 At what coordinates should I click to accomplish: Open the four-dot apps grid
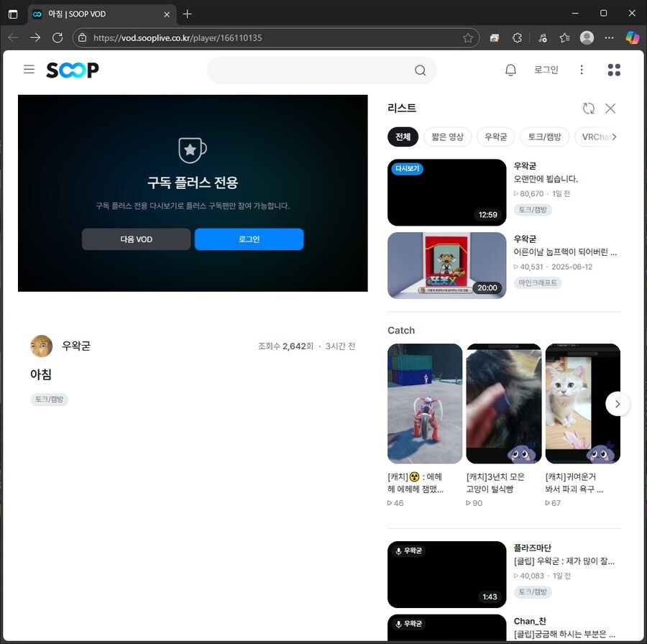click(x=614, y=70)
